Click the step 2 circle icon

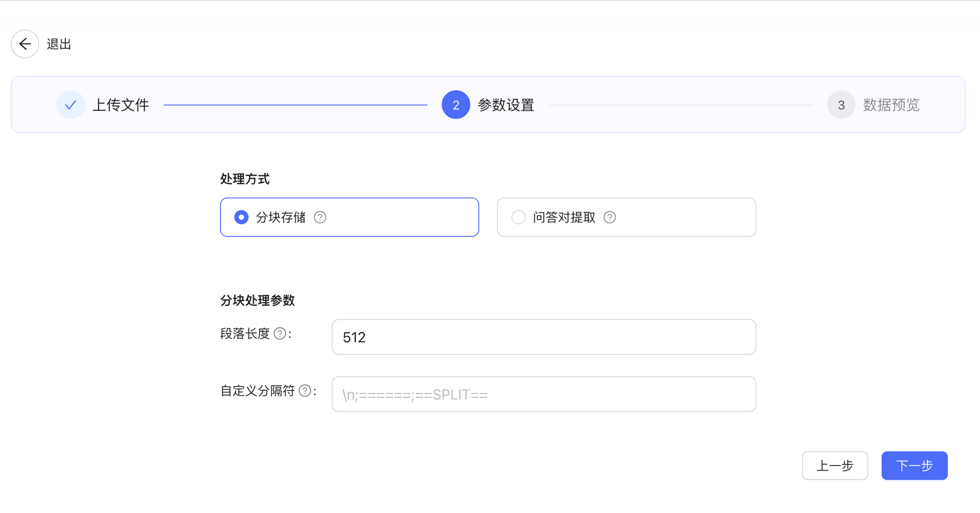456,105
